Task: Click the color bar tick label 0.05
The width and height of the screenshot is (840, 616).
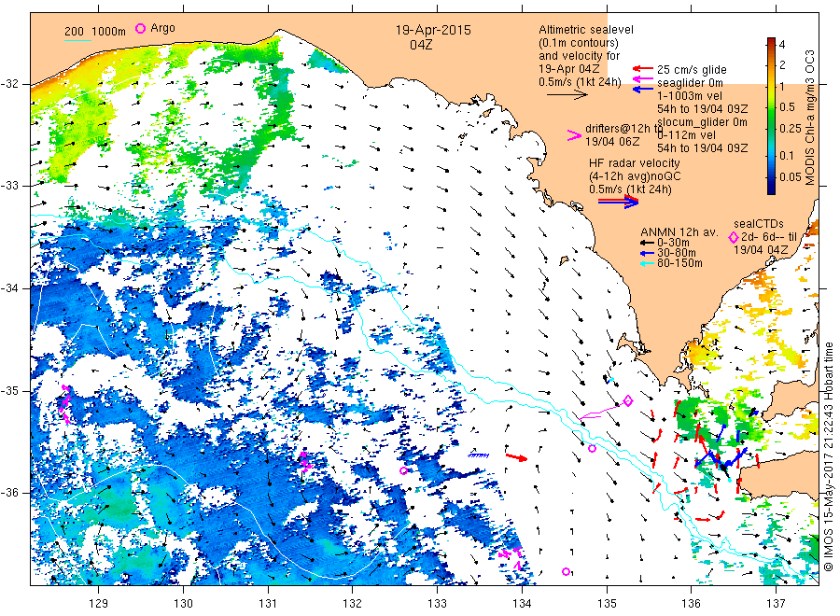Action: click(x=791, y=176)
